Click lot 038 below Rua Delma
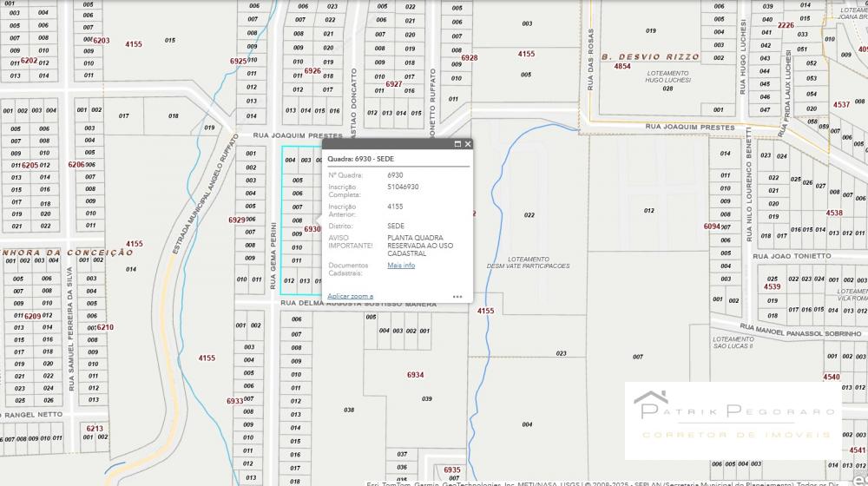The image size is (868, 486). point(349,410)
